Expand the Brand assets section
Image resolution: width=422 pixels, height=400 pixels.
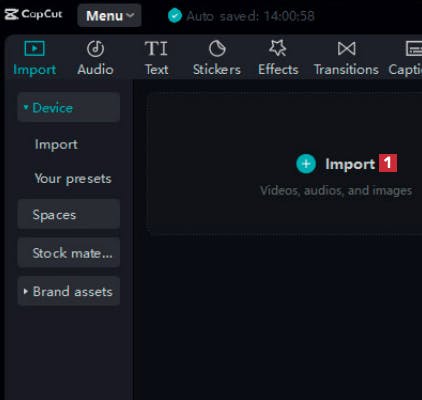pos(69,291)
